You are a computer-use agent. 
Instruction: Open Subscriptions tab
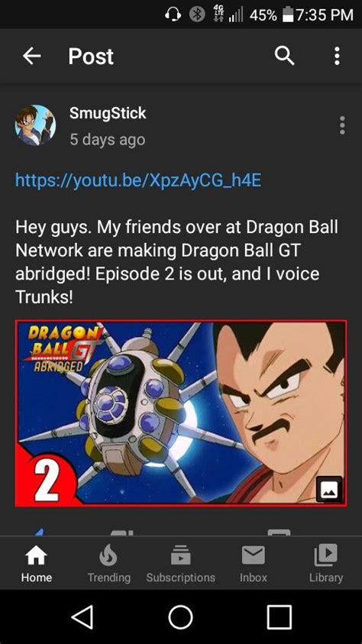pos(180,563)
